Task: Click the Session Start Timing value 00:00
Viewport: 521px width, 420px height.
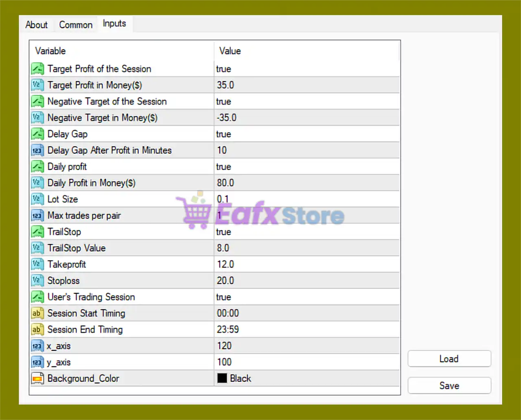Action: tap(228, 313)
